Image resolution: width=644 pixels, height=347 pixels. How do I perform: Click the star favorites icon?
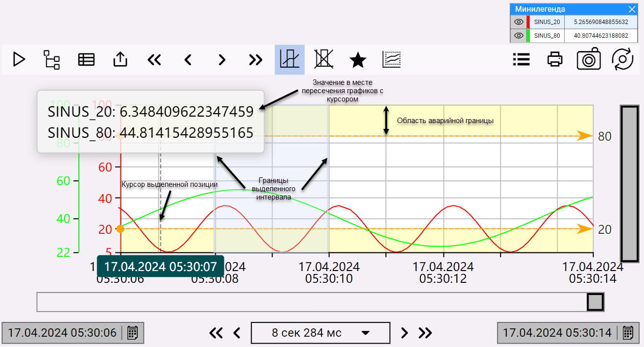[x=358, y=60]
